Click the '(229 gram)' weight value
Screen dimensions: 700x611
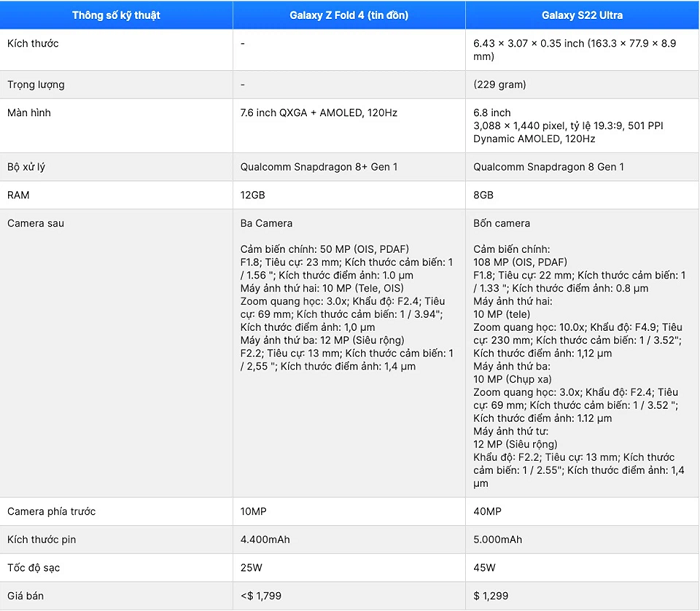pyautogui.click(x=500, y=85)
